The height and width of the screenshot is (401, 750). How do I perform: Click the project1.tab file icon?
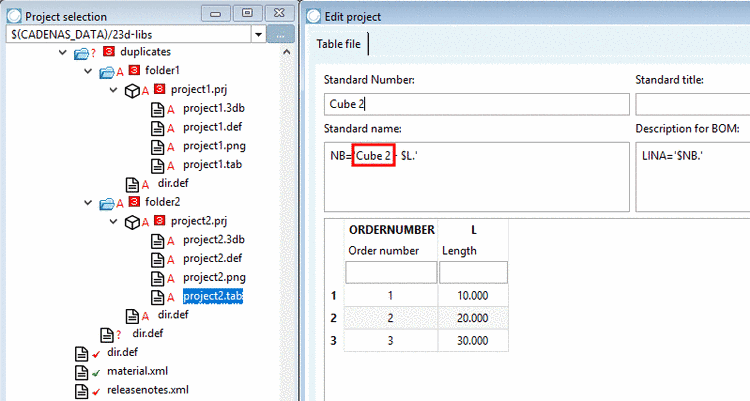point(157,166)
